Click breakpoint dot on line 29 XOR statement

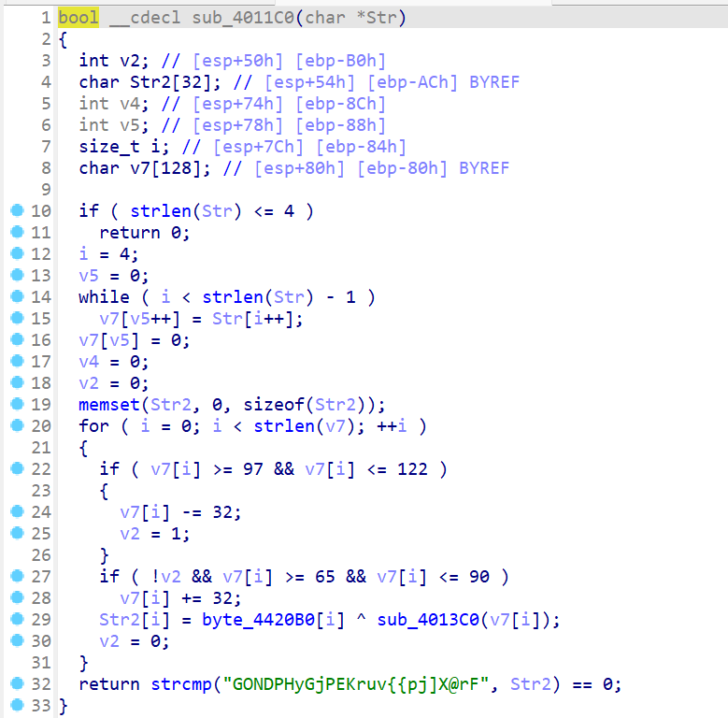[x=15, y=620]
